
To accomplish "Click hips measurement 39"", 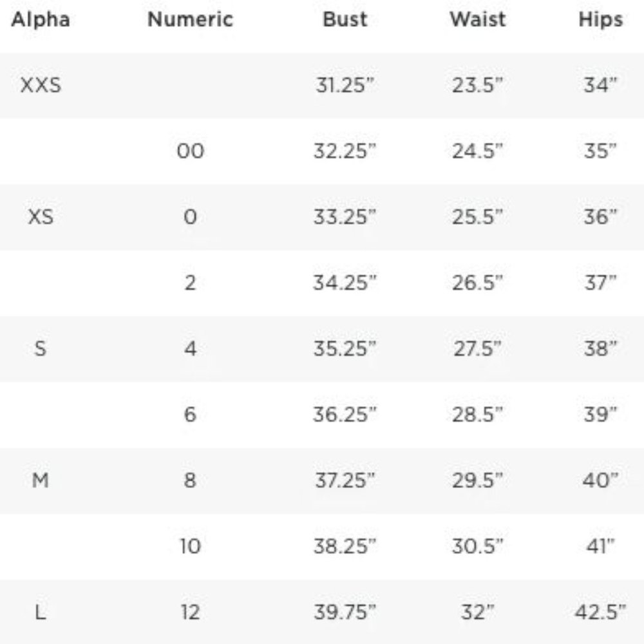I will pos(600,414).
